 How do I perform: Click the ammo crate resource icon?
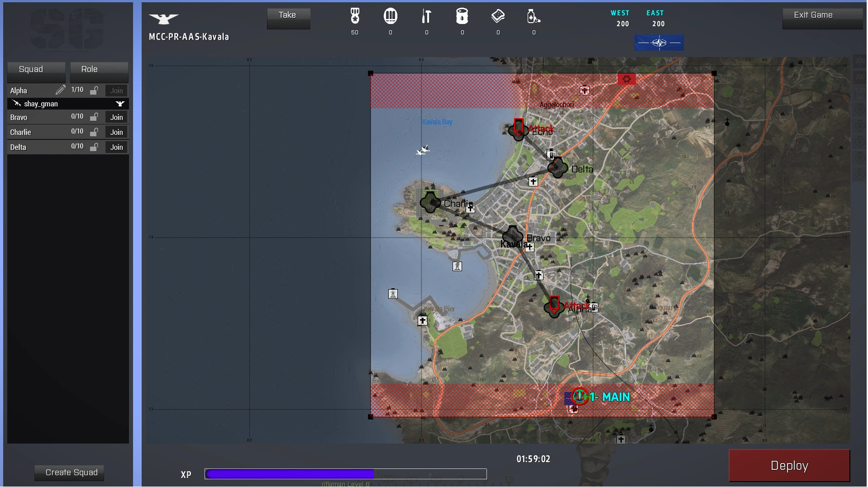click(390, 16)
